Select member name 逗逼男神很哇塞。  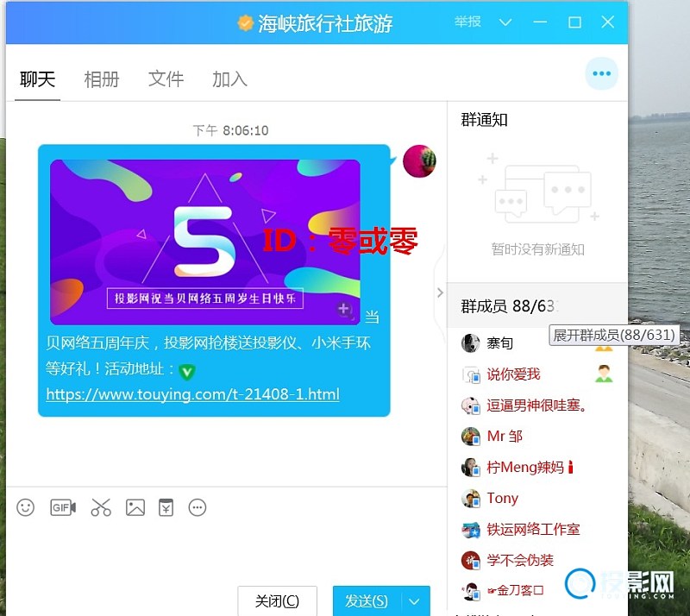[x=536, y=405]
